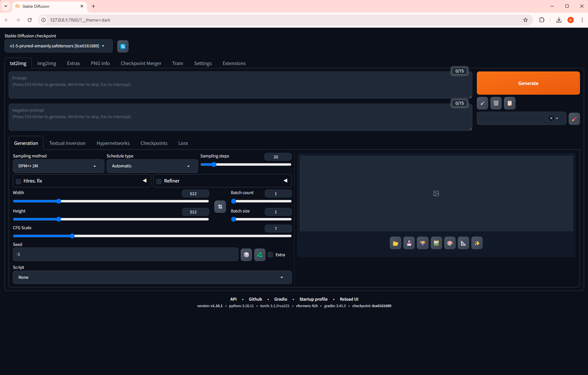
Task: Switch to the Extras tab
Action: [73, 63]
